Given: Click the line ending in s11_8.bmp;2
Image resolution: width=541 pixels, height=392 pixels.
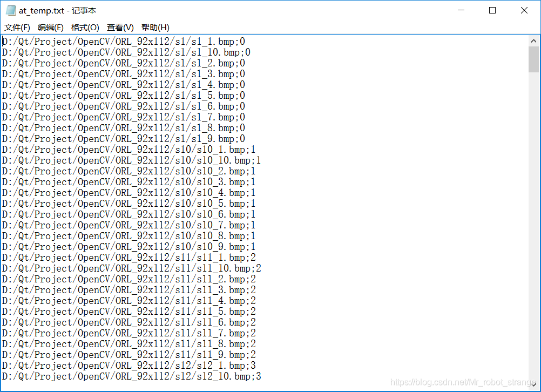Looking at the screenshot, I should click(x=129, y=344).
